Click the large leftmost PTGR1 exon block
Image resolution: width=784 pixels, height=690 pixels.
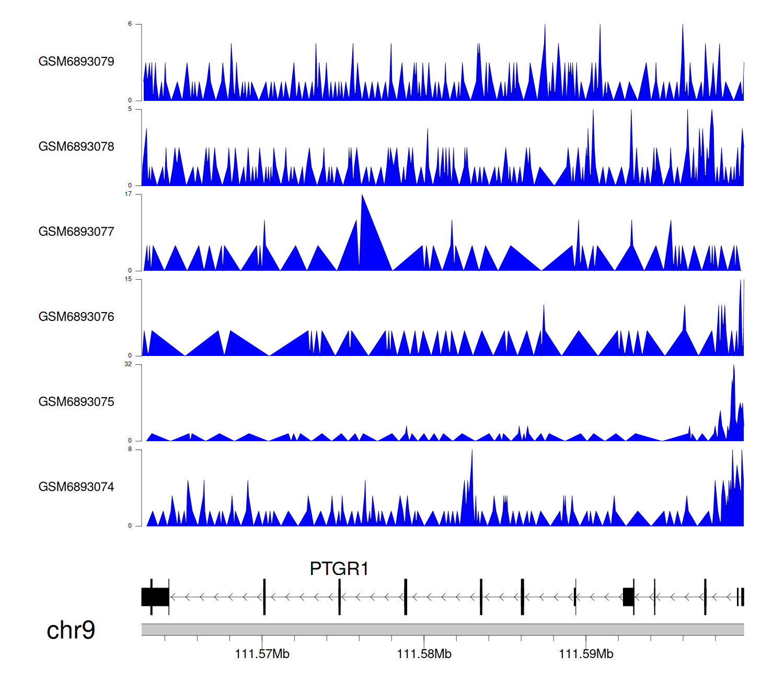click(x=155, y=597)
